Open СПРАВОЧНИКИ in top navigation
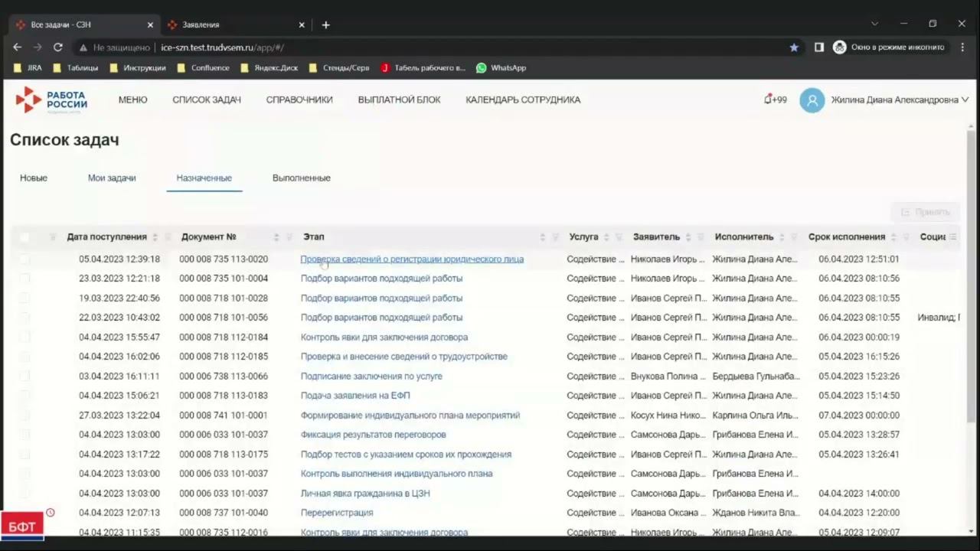980x551 pixels. pos(299,99)
